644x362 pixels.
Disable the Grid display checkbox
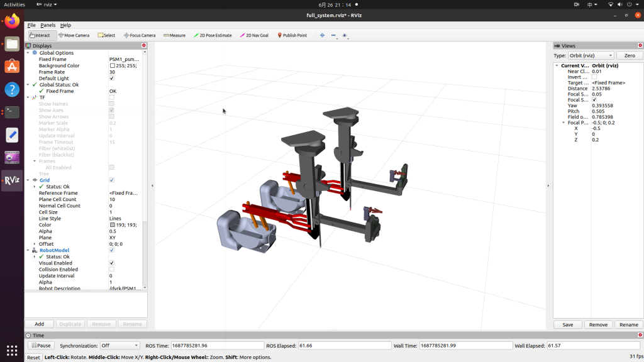[112, 180]
